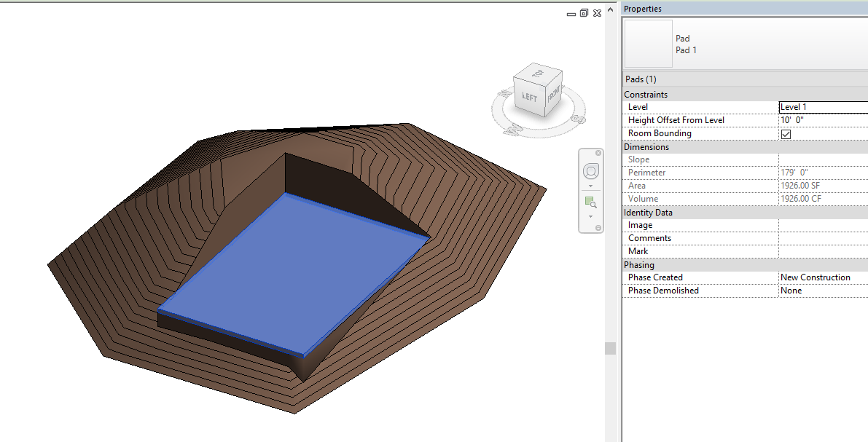This screenshot has width=868, height=442.
Task: Restore down the 3D view window
Action: [x=584, y=13]
